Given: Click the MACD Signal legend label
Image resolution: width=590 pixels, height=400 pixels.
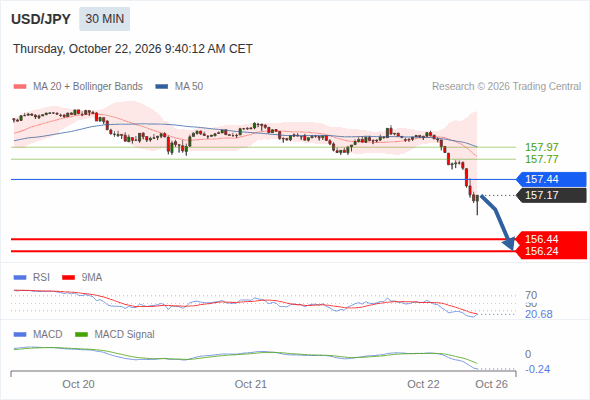Looking at the screenshot, I should point(124,335).
